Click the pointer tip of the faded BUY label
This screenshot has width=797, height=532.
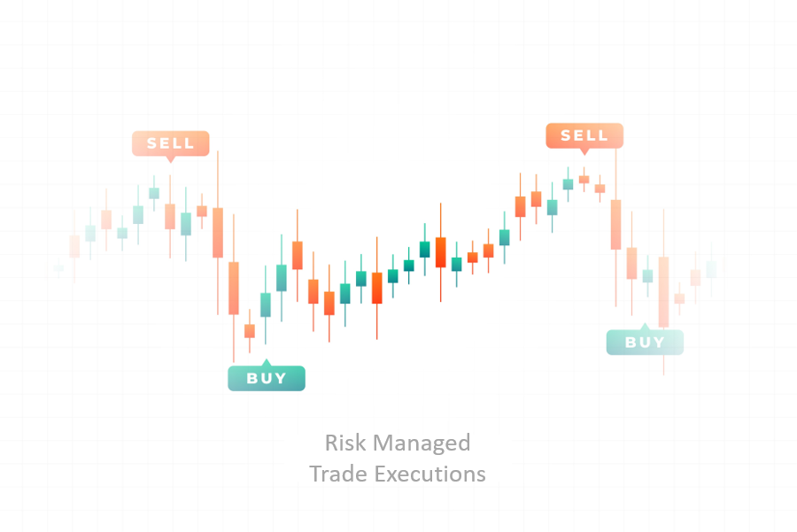pos(645,326)
